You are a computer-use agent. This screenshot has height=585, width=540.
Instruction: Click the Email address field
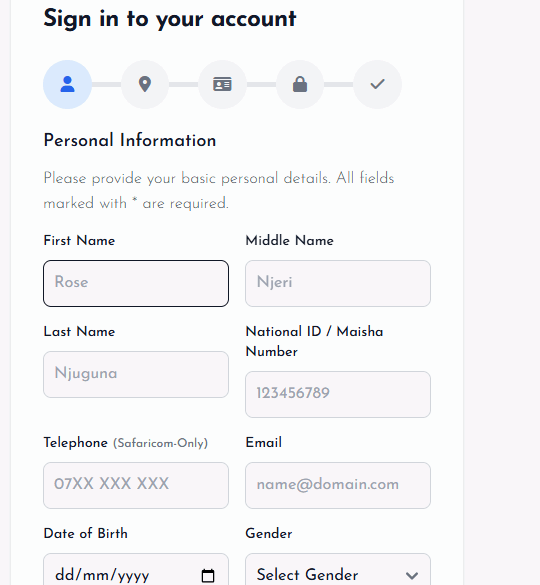pyautogui.click(x=338, y=485)
